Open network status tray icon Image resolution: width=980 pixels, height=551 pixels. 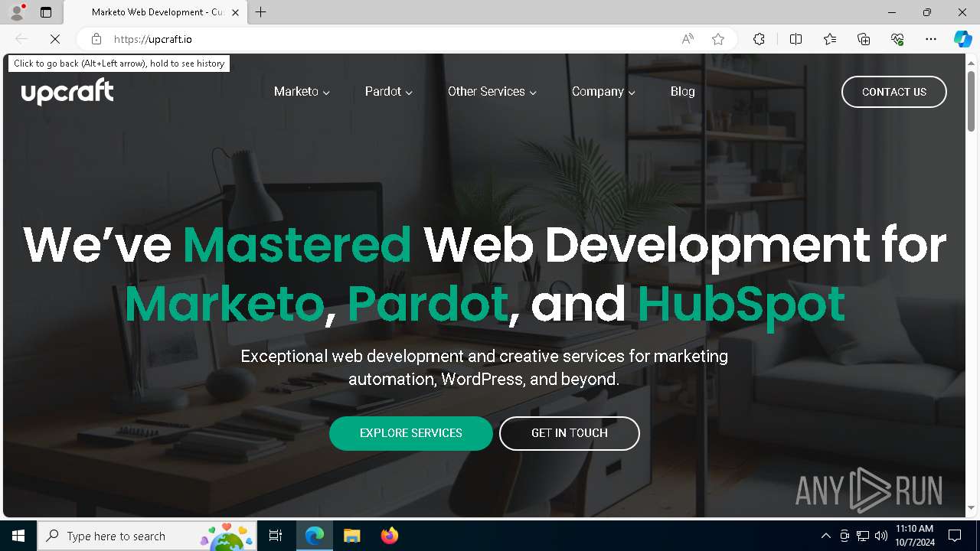click(863, 536)
